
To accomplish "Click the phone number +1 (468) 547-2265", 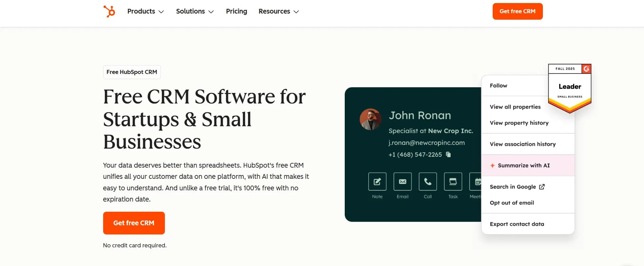I will point(415,155).
